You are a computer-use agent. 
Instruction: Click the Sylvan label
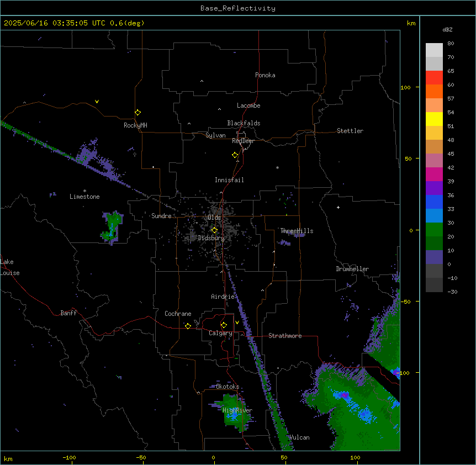coord(215,135)
